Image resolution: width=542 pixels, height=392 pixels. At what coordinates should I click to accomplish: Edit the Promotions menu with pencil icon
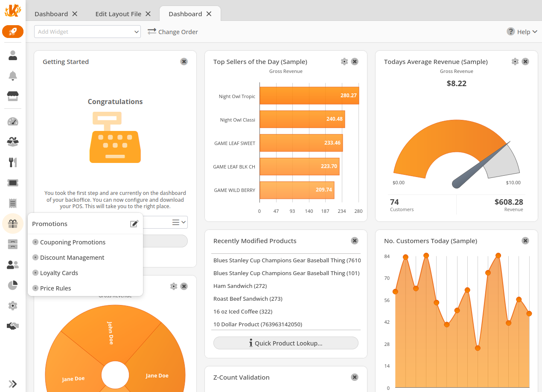[x=134, y=224]
